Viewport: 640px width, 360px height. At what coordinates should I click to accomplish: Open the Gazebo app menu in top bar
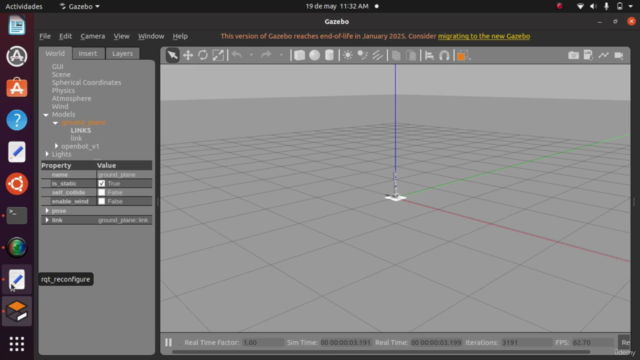(80, 6)
